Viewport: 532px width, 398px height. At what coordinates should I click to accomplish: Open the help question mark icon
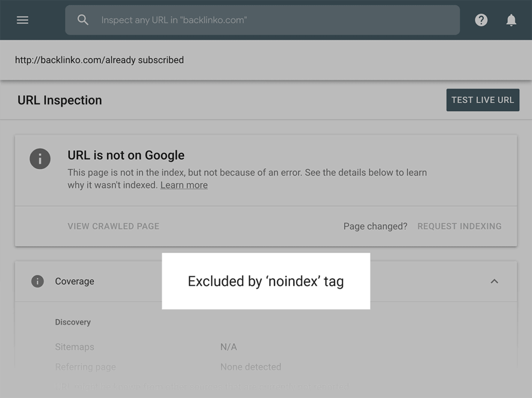click(481, 20)
